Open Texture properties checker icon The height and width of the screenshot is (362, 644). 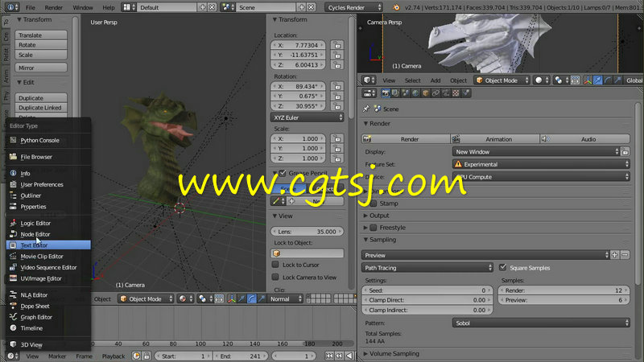point(456,93)
